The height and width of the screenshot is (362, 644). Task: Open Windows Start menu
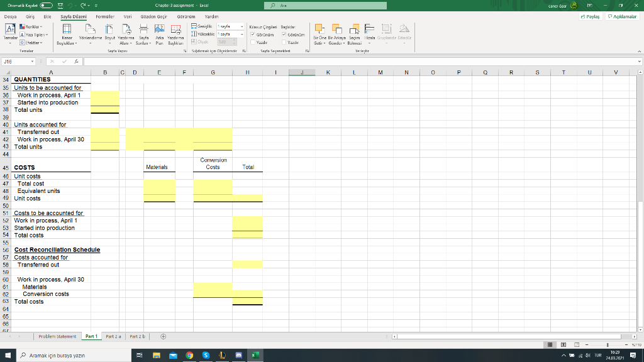click(x=8, y=355)
